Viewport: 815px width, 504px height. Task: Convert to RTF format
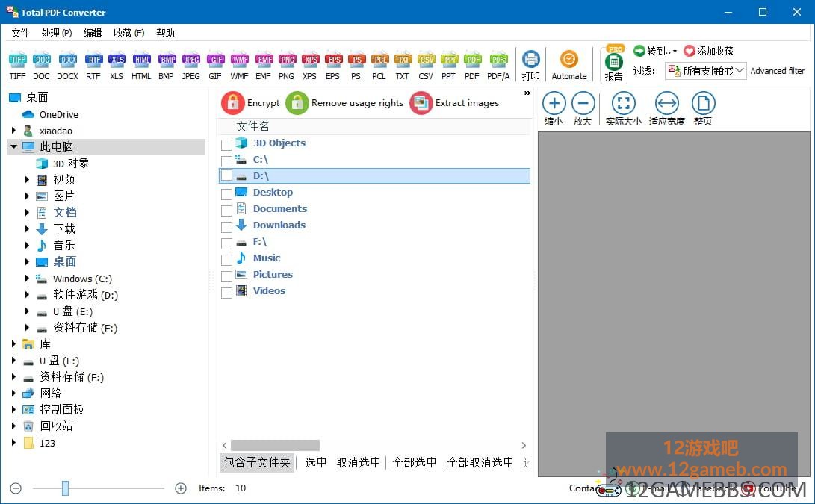tap(93, 66)
